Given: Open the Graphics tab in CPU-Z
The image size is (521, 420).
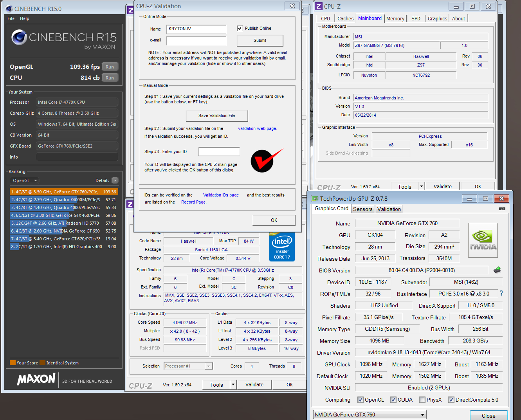Looking at the screenshot, I should pyautogui.click(x=437, y=18).
